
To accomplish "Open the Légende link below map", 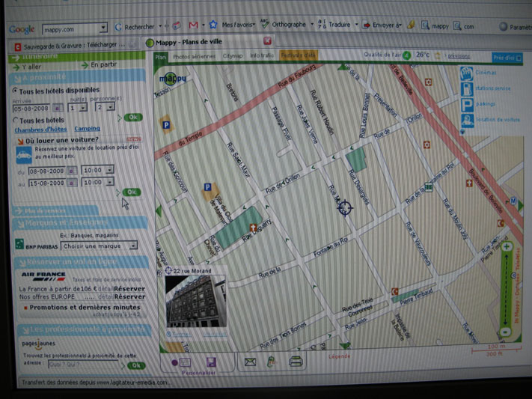I will coord(339,356).
